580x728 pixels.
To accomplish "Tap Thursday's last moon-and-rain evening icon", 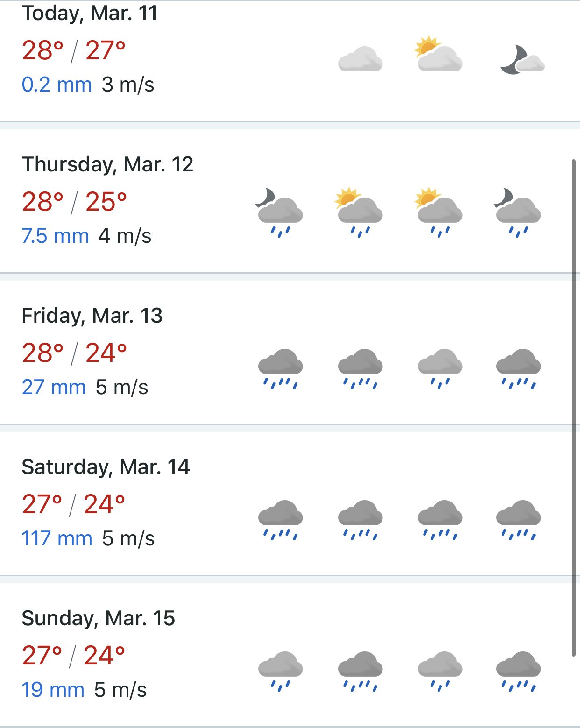I will 518,212.
